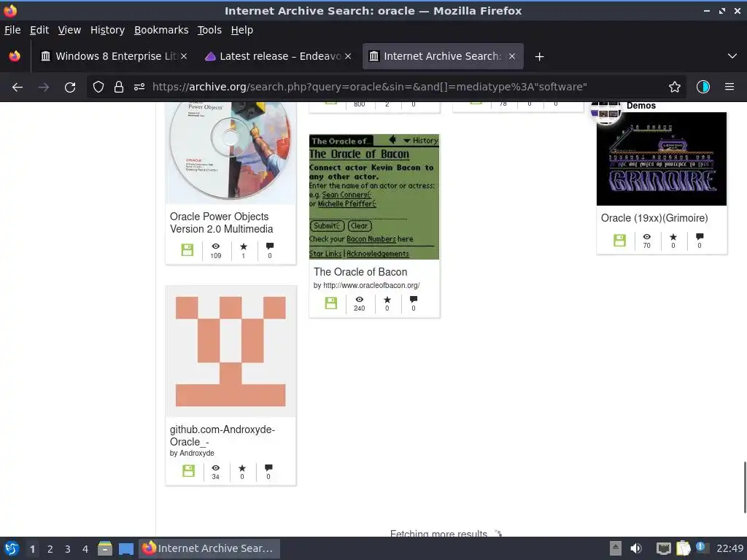Close the Internet Archive Search tab
This screenshot has height=560, width=747.
click(x=511, y=56)
